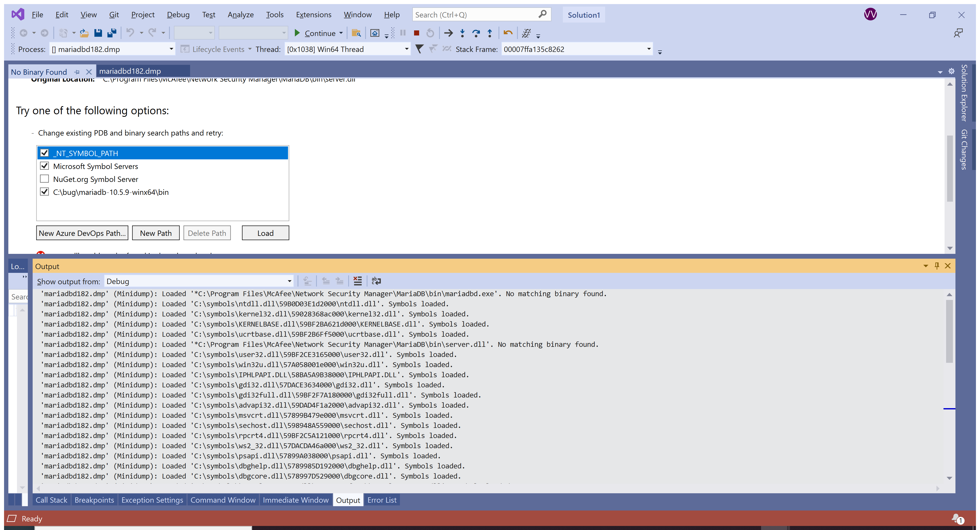Click the Stop Debugging red square icon
Screen dimensions: 980x530
[417, 33]
